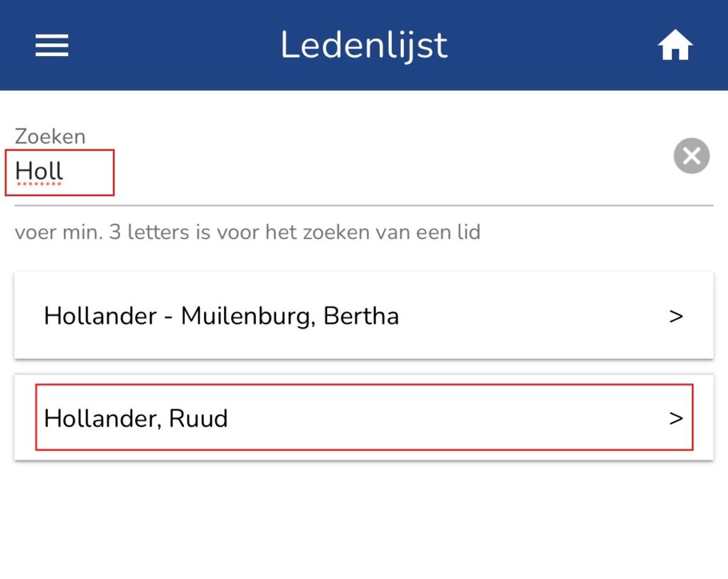Click the typed text "Holl"
This screenshot has height=579, width=728.
click(x=40, y=171)
